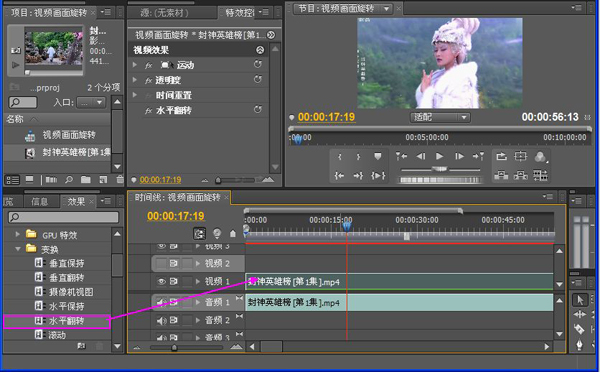Toggle Snap in the timeline header

[x=199, y=233]
